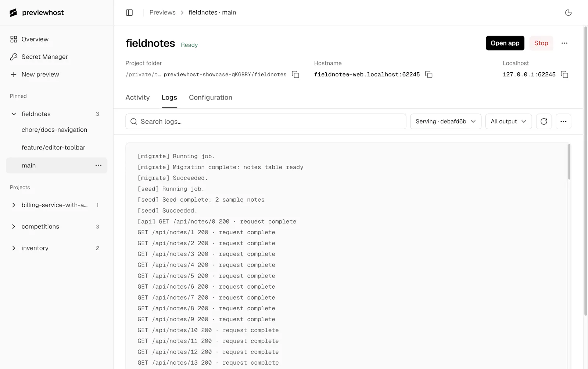Expand the inventory project
This screenshot has width=588, height=369.
pos(14,248)
